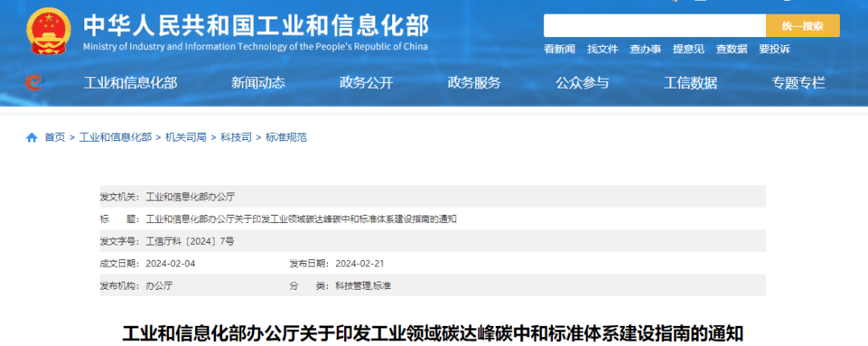The width and height of the screenshot is (868, 346).
Task: Open the 新闻动态 menu item
Action: click(258, 83)
